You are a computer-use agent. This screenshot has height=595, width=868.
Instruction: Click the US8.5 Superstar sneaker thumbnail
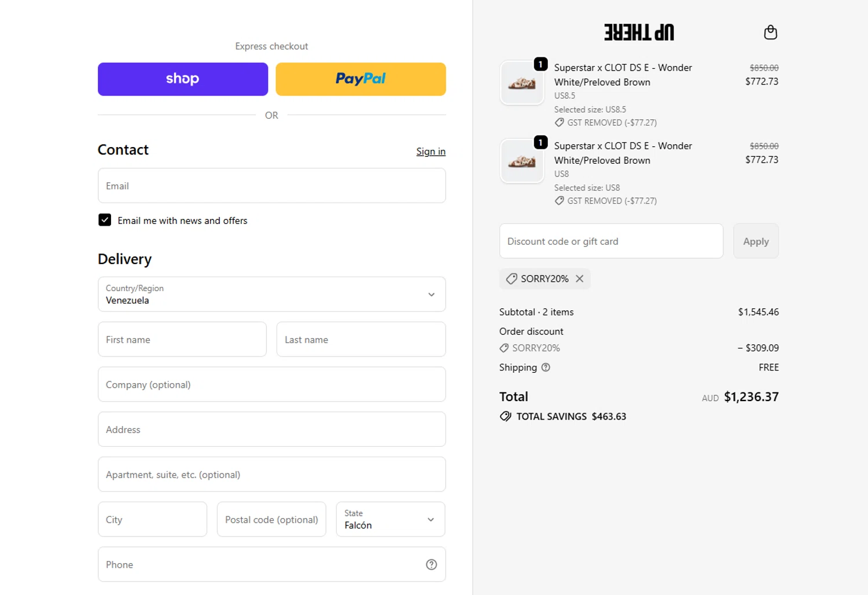tap(522, 83)
